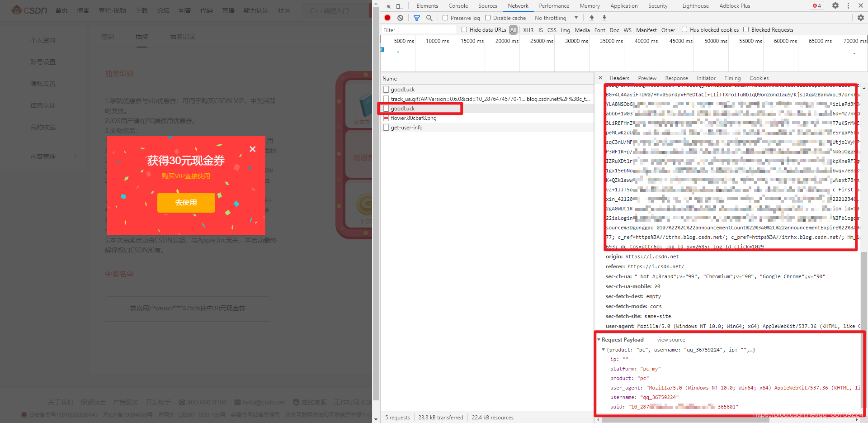The height and width of the screenshot is (423, 868).
Task: Show the Preview tab of the request
Action: pyautogui.click(x=647, y=78)
